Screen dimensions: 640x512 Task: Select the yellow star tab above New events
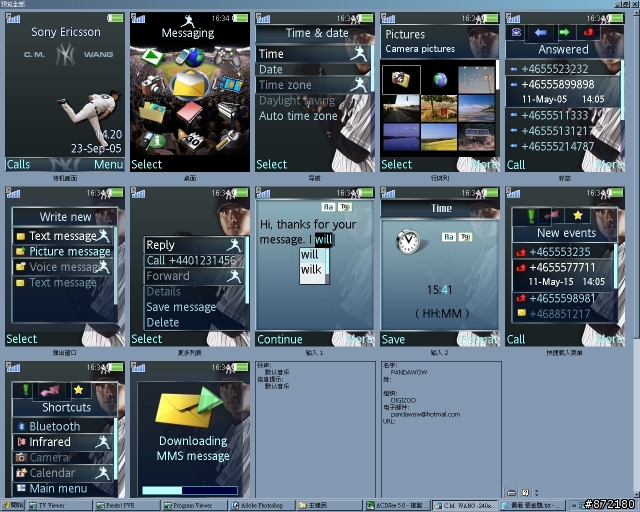(578, 215)
